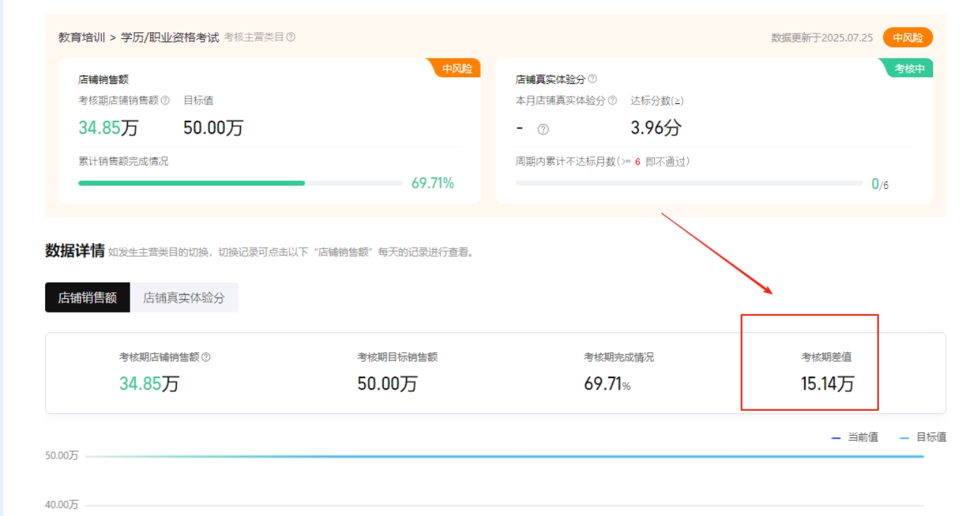The image size is (980, 516).
Task: Click the 3.96分 达标分数 value
Action: (x=655, y=128)
